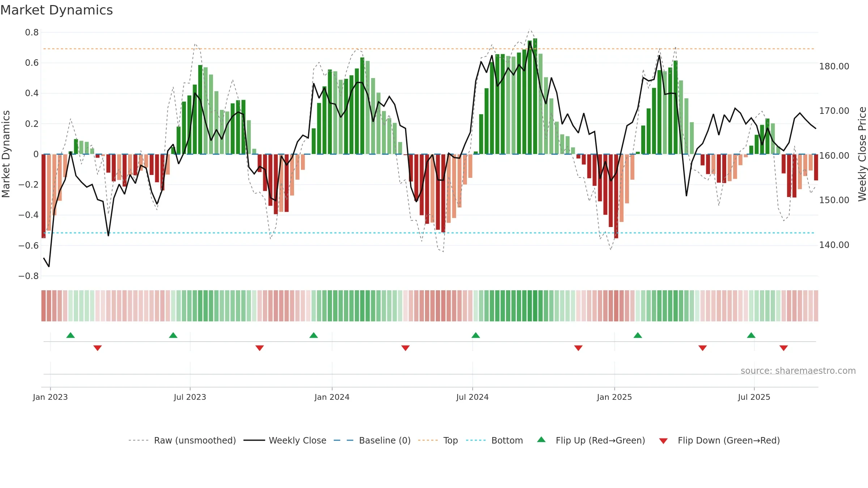Click the Flip Up triangle just before Jul 2025

pos(751,335)
